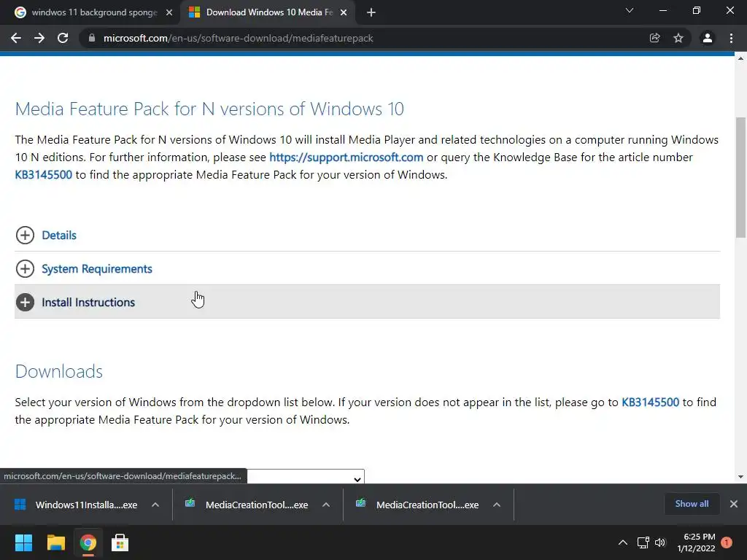This screenshot has width=747, height=560.
Task: Open the Windows version dropdown list
Action: (306, 477)
